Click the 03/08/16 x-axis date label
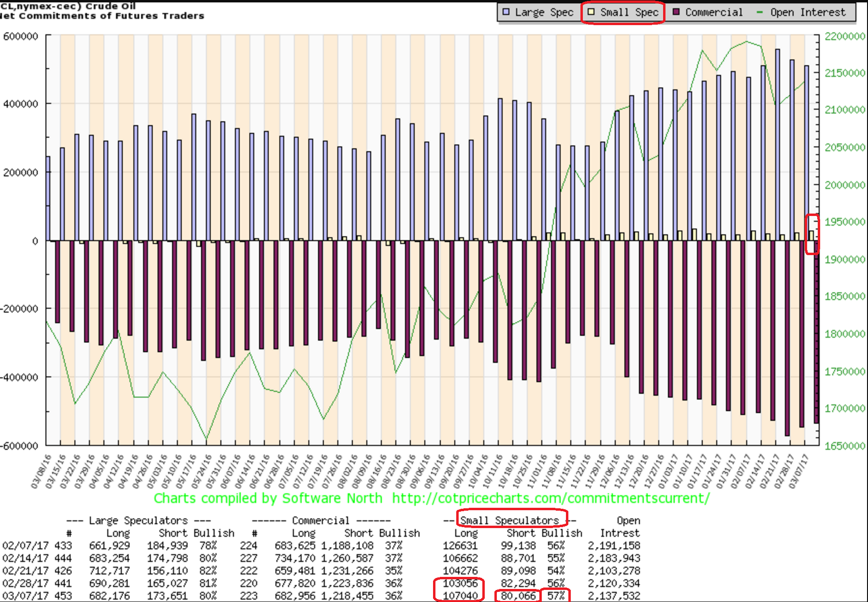Viewport: 868px width, 602px height. (41, 472)
